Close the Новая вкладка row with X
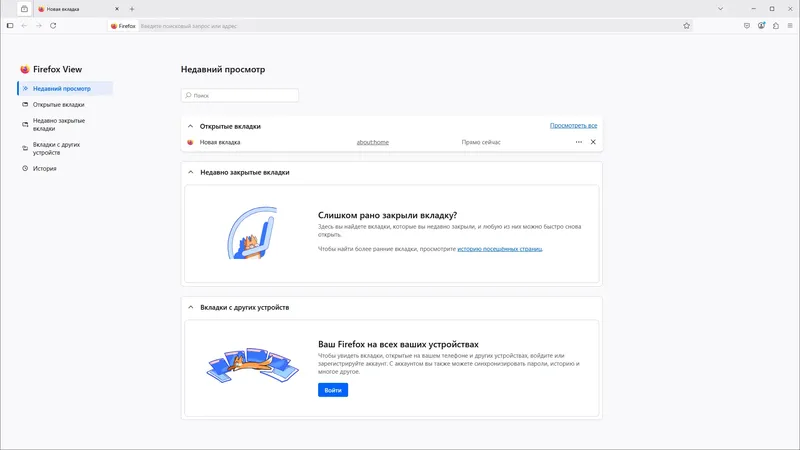The image size is (800, 450). (593, 142)
